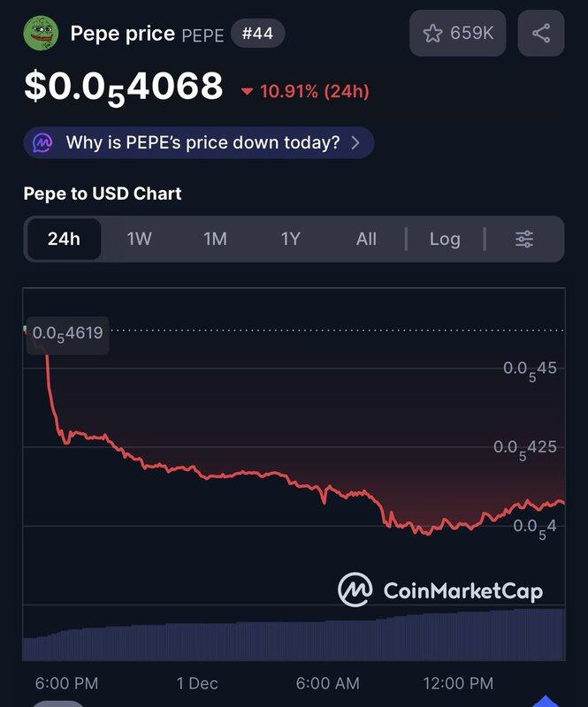588x707 pixels.
Task: Tap the 0.0₅4619 opening price label
Action: point(68,334)
